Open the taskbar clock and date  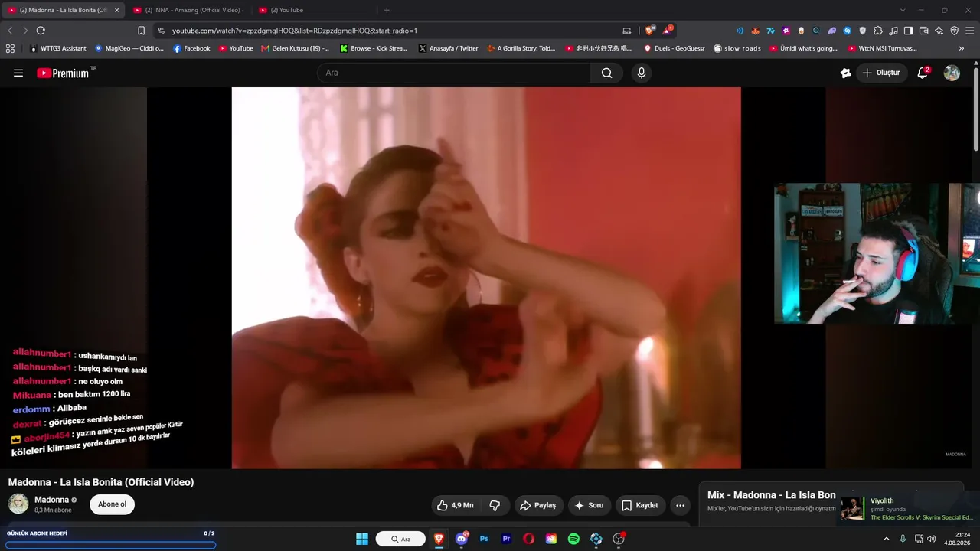[x=956, y=539]
